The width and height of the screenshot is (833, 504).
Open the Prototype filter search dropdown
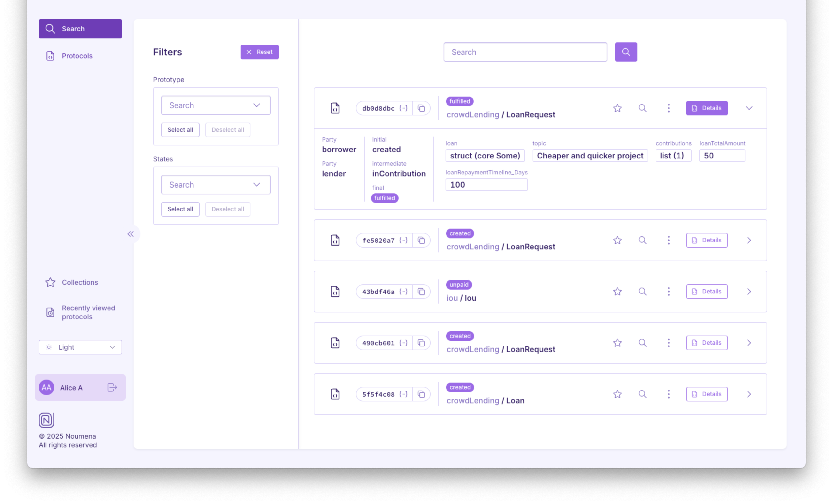coord(216,105)
